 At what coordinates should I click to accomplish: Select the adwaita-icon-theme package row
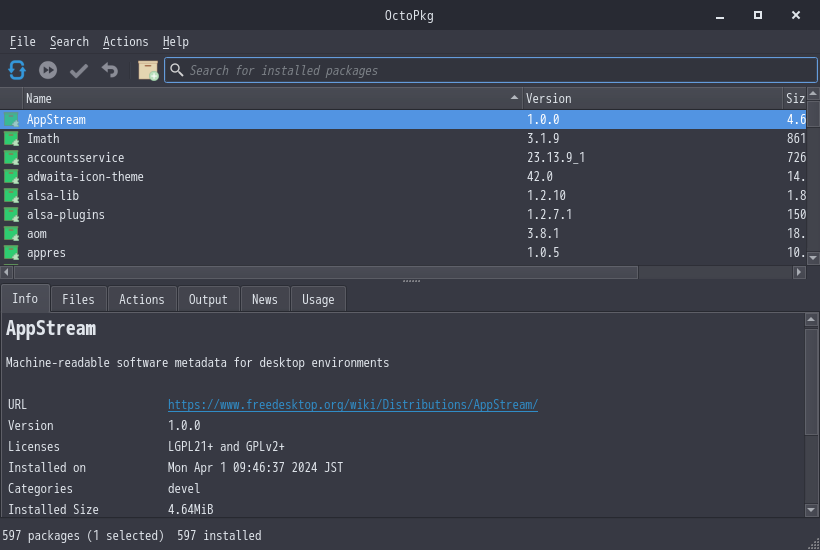coord(403,177)
